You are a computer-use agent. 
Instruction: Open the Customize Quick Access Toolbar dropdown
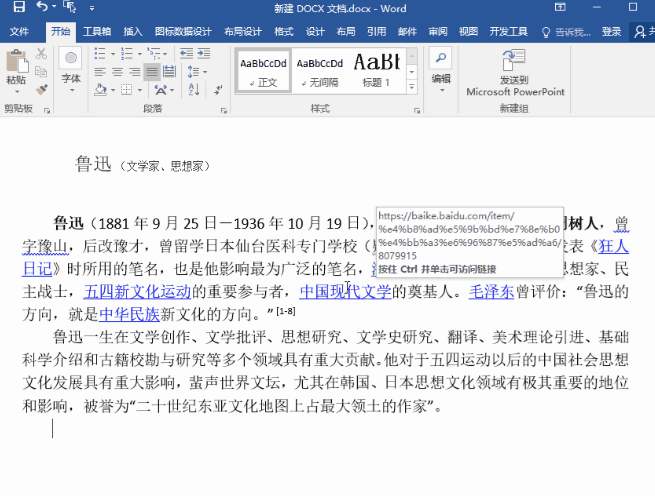[x=92, y=8]
